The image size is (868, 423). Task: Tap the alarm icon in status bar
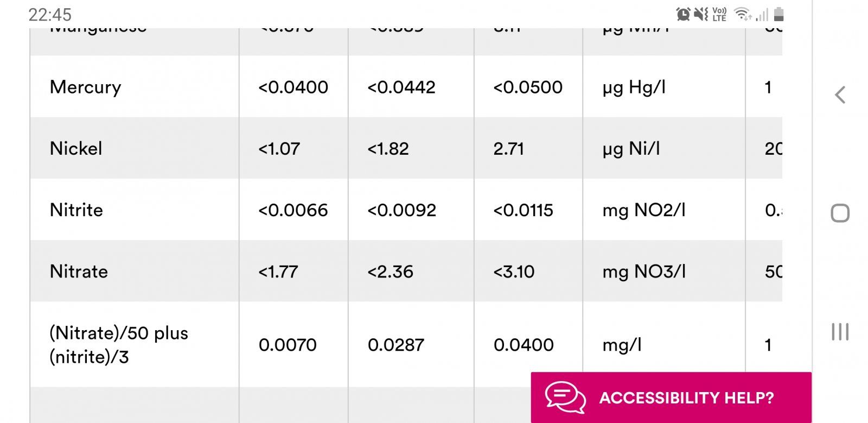click(x=683, y=14)
